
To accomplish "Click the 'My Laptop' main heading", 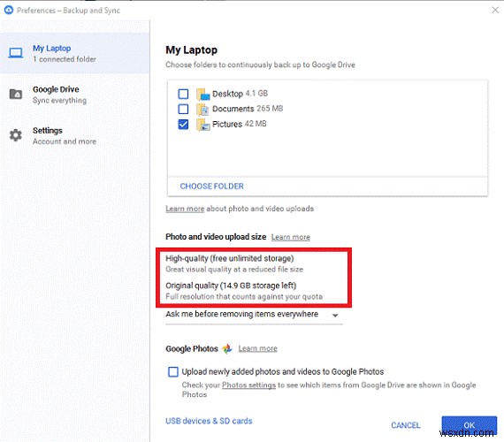I will [192, 50].
